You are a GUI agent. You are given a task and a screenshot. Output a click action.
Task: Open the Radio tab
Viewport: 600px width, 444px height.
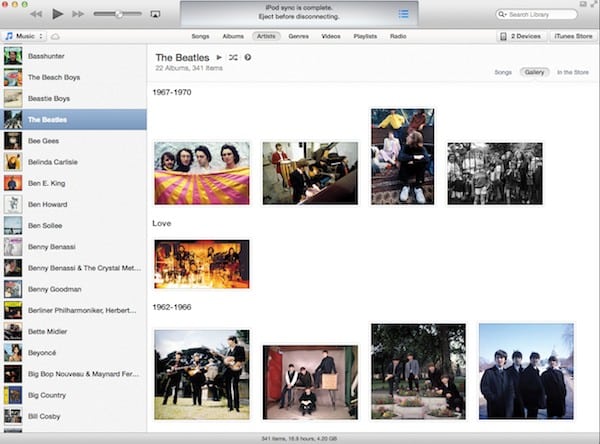[x=398, y=36]
